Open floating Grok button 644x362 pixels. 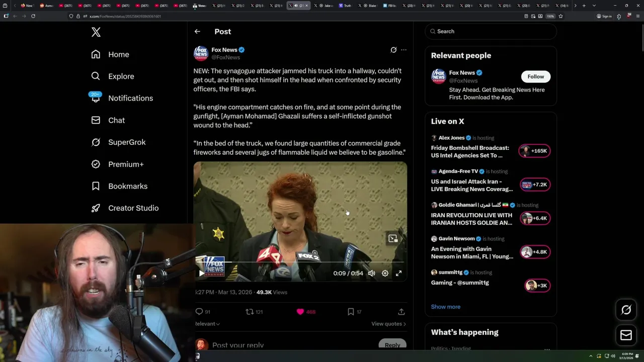pyautogui.click(x=626, y=310)
